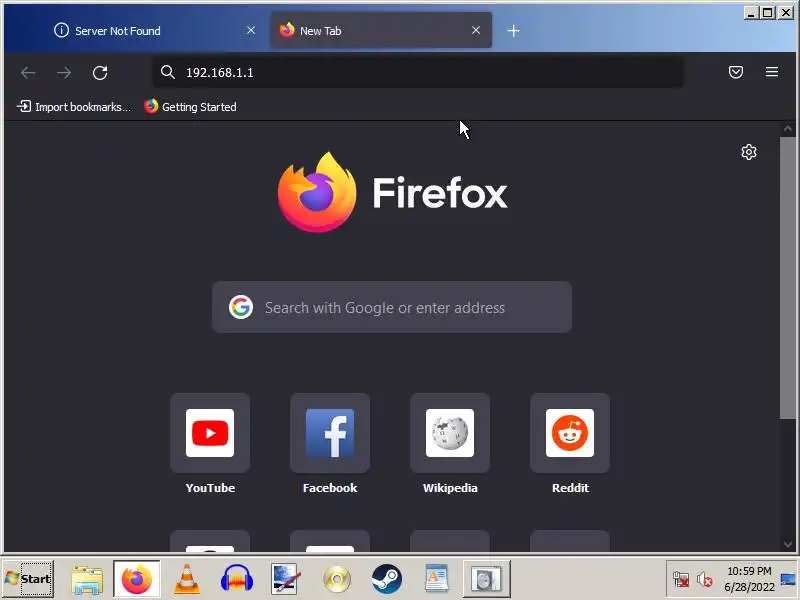Launch VLC media player from taskbar
Screen dimensions: 800x600
point(187,580)
